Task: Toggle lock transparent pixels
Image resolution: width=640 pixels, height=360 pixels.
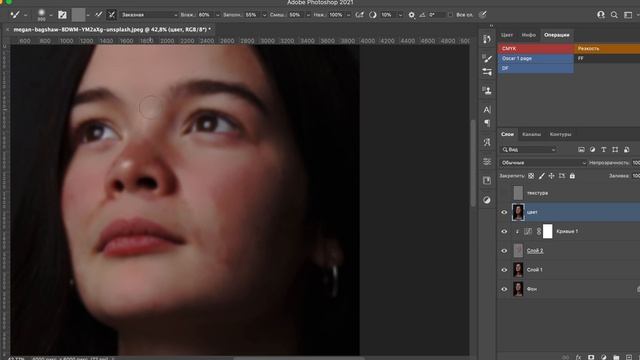Action: 531,176
